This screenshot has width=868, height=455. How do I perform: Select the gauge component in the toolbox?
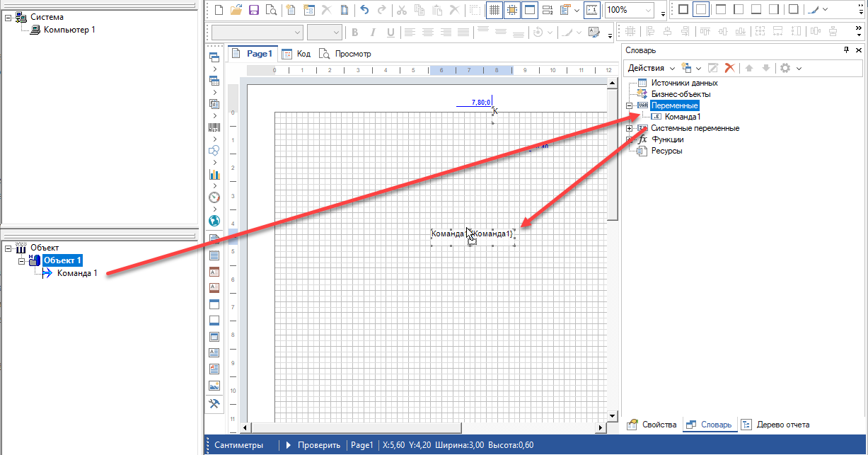click(x=214, y=197)
